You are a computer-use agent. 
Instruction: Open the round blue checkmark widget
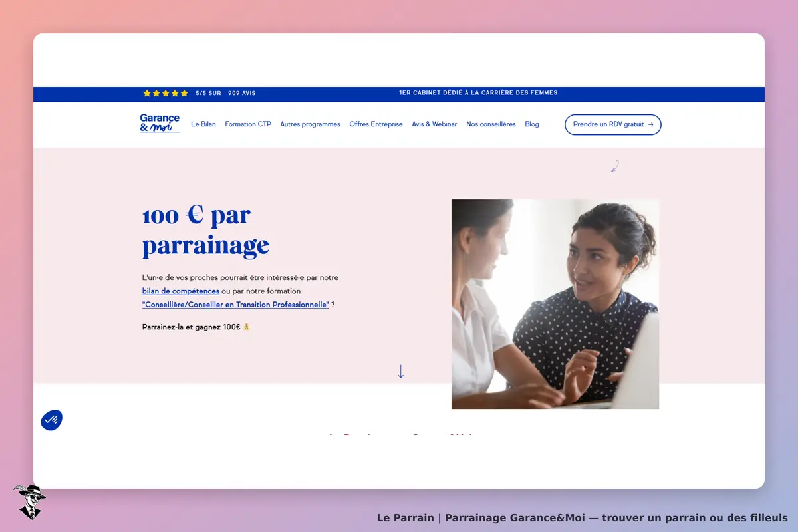pyautogui.click(x=52, y=420)
